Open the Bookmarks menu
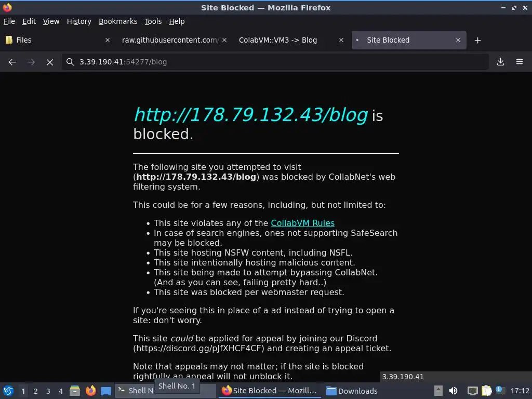532x399 pixels. coord(118,21)
